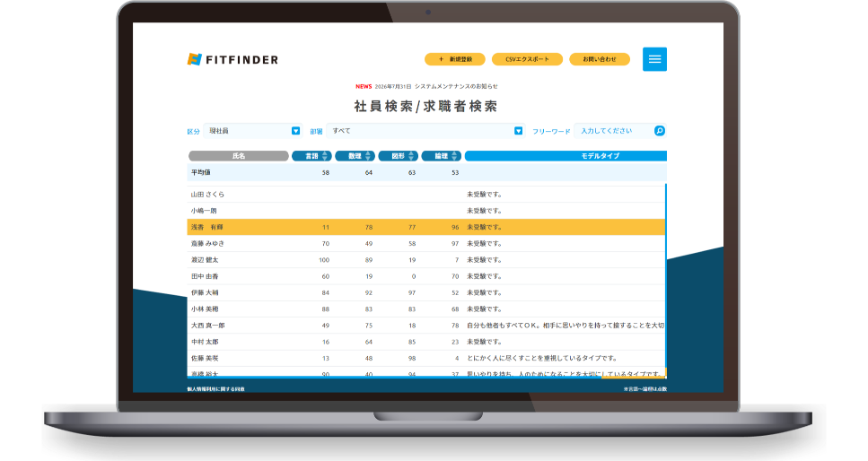Select the 佐藤 美咲 row

pos(425,358)
